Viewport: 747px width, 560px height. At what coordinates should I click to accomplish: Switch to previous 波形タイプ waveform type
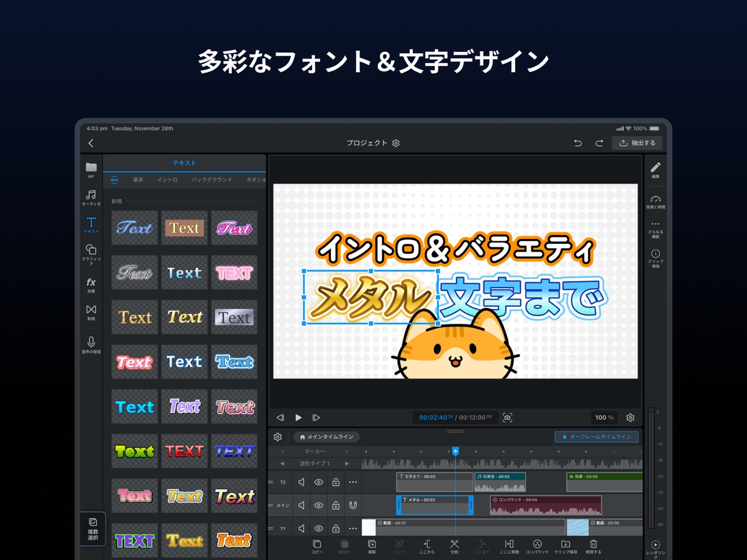(x=282, y=464)
